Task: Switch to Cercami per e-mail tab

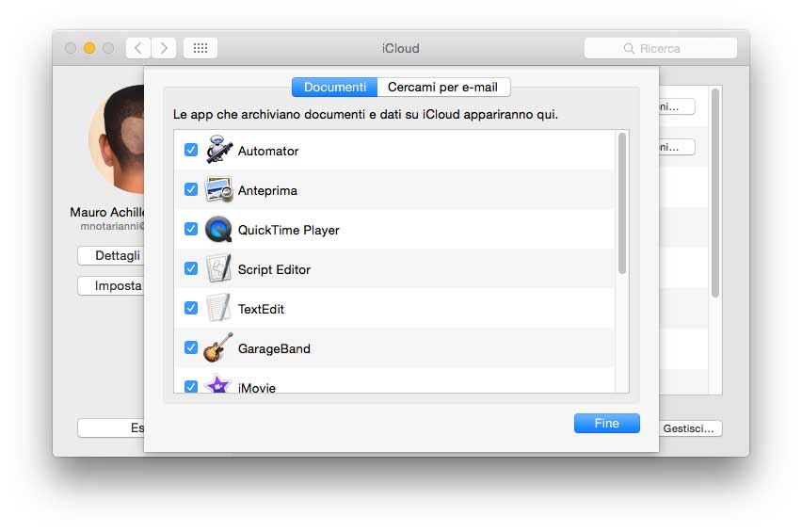Action: click(x=443, y=87)
